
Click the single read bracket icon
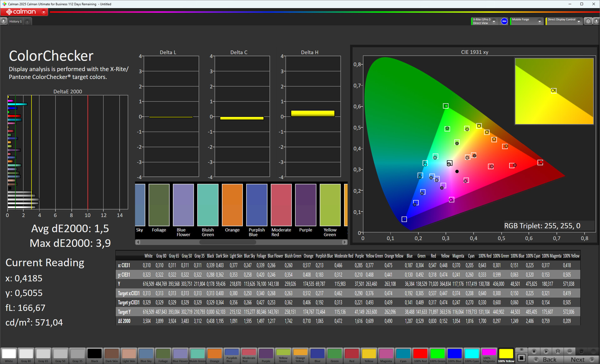pyautogui.click(x=558, y=351)
